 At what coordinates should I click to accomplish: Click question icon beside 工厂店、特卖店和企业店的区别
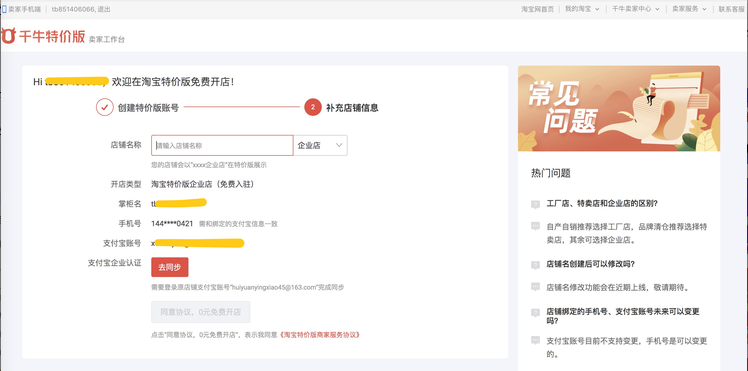point(535,204)
